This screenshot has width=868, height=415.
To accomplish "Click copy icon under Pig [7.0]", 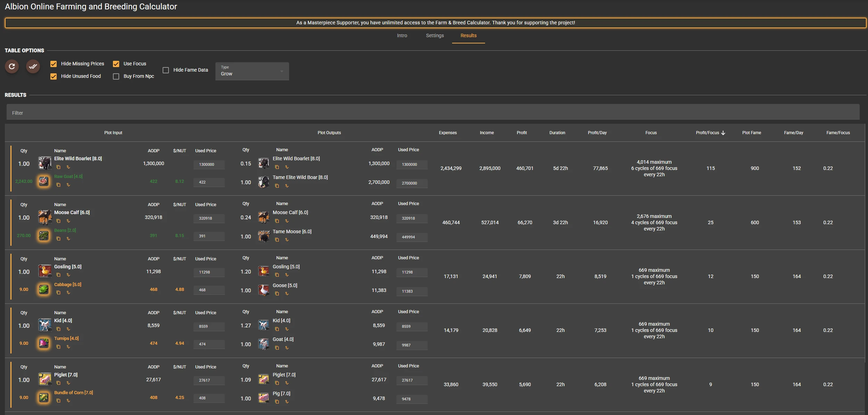I will click(x=277, y=402).
